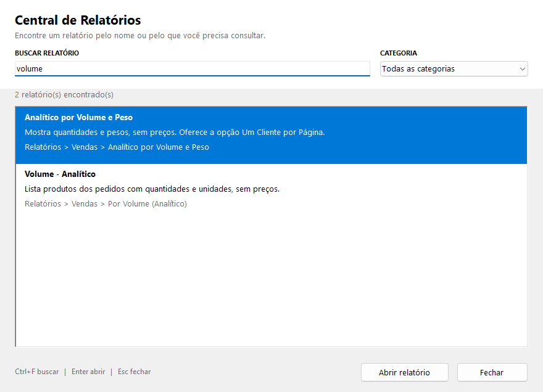The height and width of the screenshot is (392, 543).
Task: Click the 'Encontre um relatório pelo nome' subtitle
Action: [140, 36]
